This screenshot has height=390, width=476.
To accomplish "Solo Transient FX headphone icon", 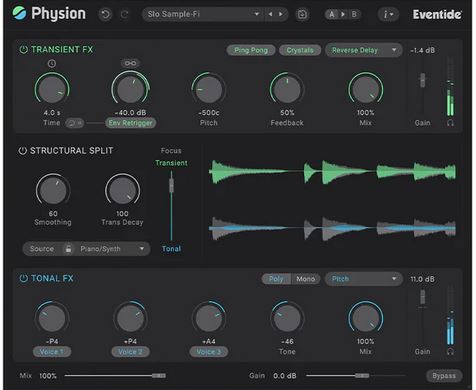I will coord(450,123).
